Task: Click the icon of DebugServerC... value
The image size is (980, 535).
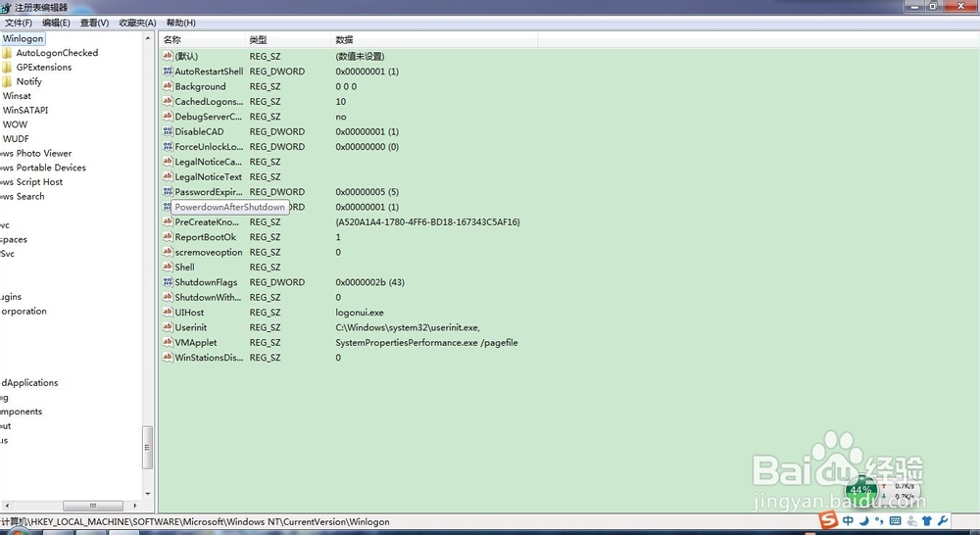Action: click(167, 117)
